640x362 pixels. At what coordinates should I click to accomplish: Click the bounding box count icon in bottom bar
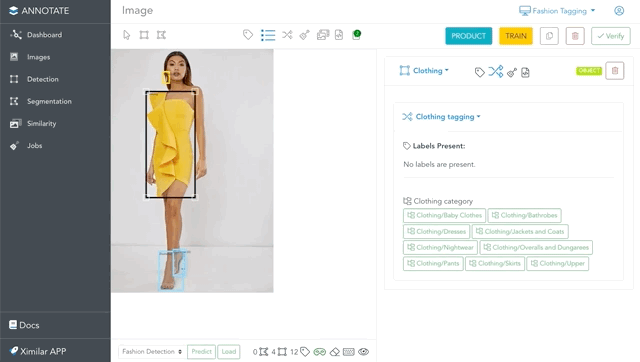pos(282,351)
